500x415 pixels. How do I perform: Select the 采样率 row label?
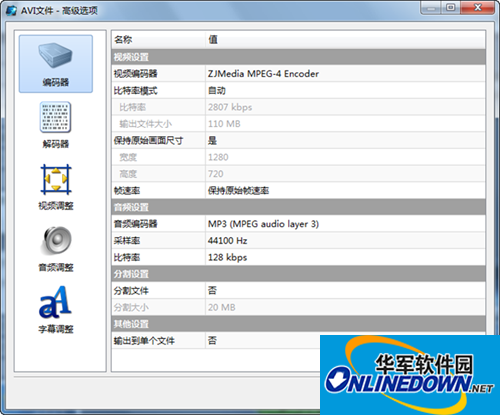(x=127, y=240)
